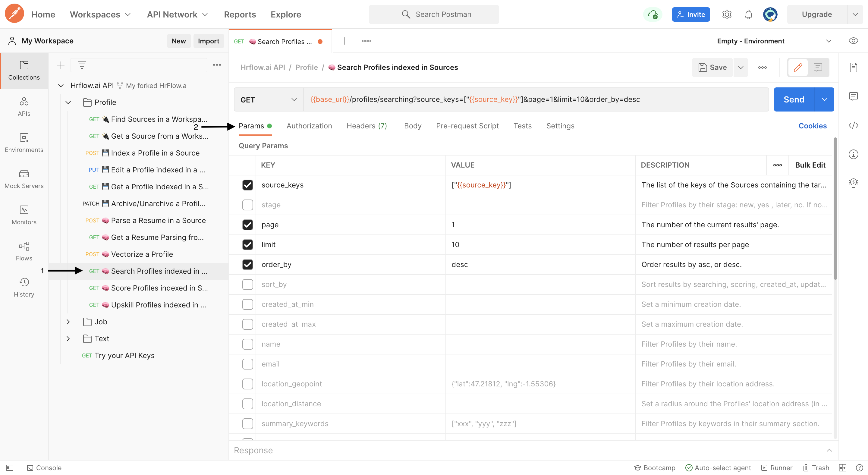
Task: Click the Import button
Action: click(208, 41)
